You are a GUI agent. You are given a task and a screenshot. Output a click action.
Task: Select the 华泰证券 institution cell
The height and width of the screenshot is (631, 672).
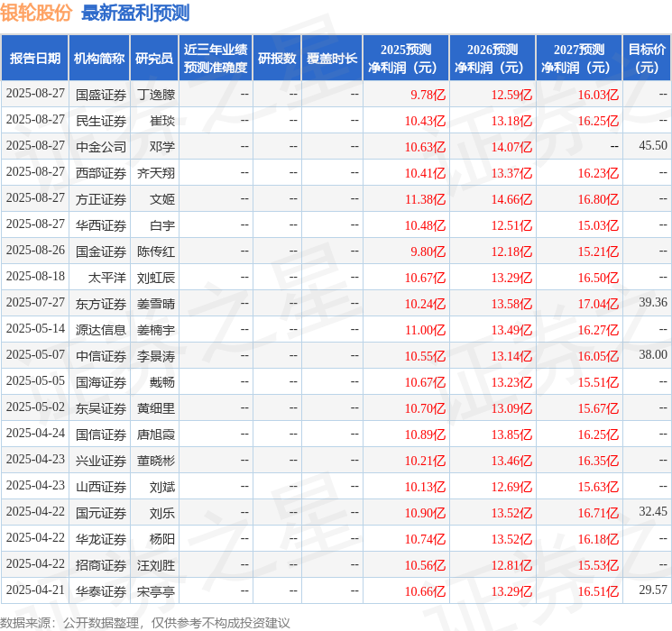101,591
